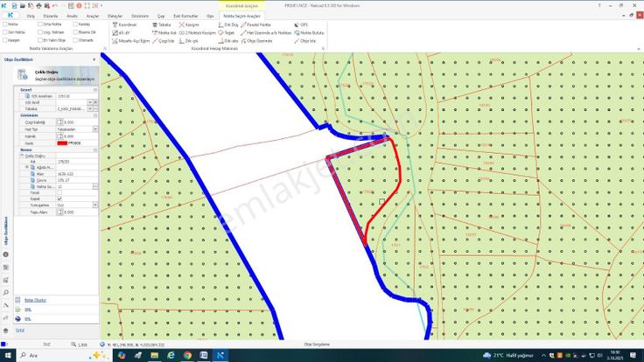Open the Hat Tipi dropdown
Screen dimensions: 644x362
[x=94, y=129]
